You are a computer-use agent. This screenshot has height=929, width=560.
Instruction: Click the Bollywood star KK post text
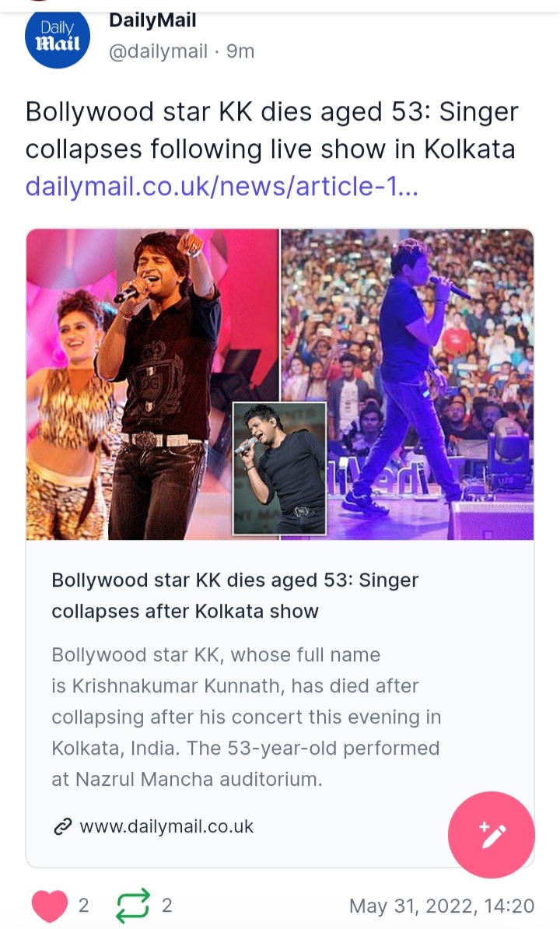(271, 131)
